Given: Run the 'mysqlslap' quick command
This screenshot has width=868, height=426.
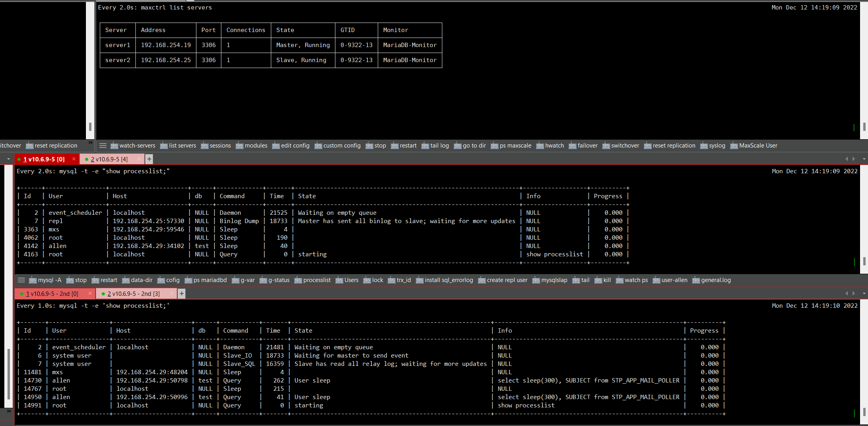Looking at the screenshot, I should tap(550, 280).
